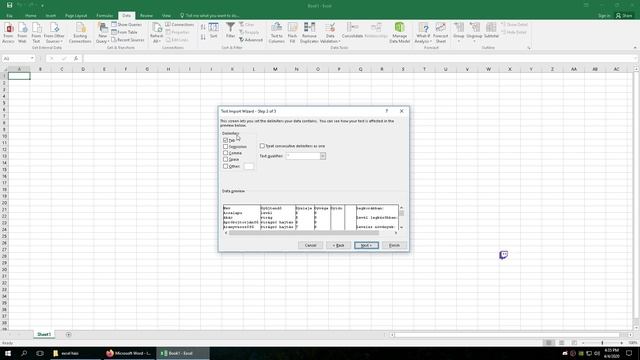Switch to the Review tab

(x=146, y=16)
